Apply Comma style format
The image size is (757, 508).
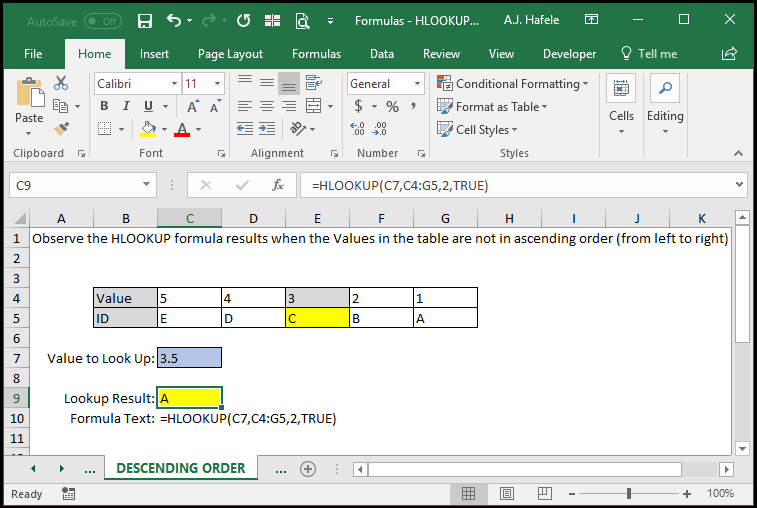(414, 106)
